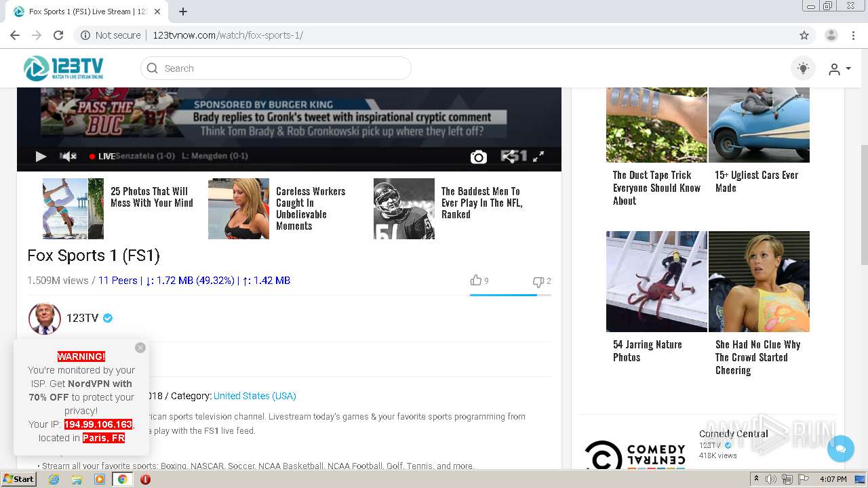Show hidden system tray icons

click(x=757, y=479)
